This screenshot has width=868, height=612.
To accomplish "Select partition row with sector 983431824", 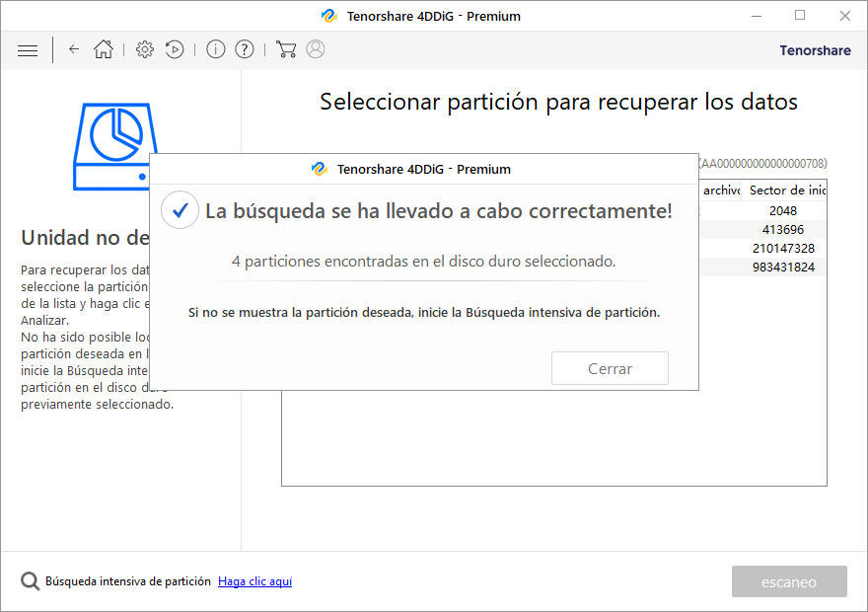I will pyautogui.click(x=762, y=268).
